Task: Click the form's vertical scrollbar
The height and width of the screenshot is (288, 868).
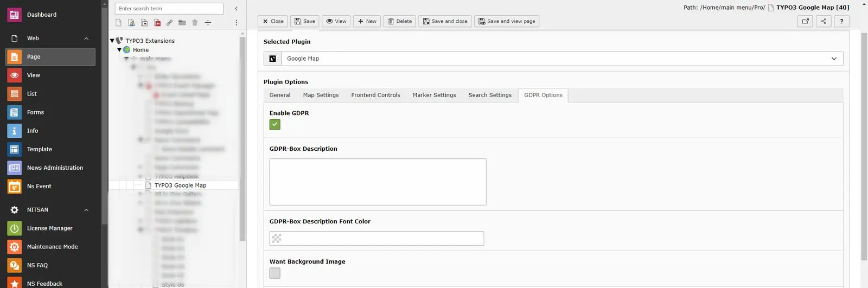Action: point(864,146)
